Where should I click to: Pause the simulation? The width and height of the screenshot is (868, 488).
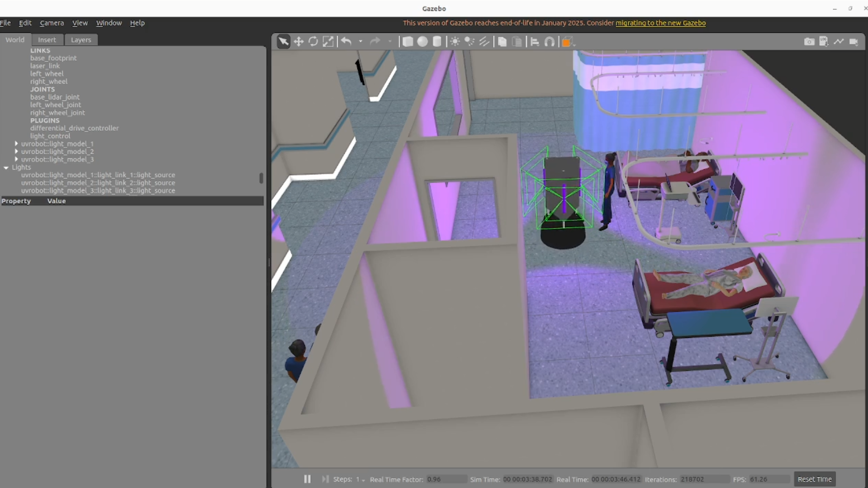307,479
